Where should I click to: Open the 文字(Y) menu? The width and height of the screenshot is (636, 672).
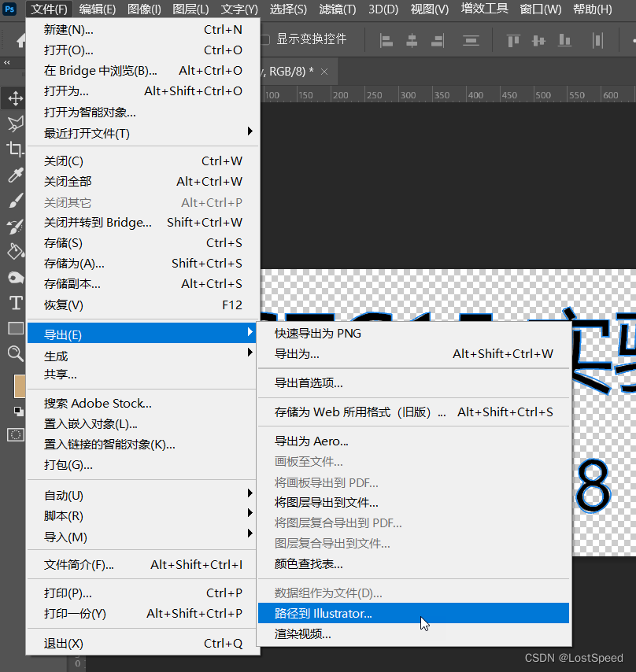(239, 9)
